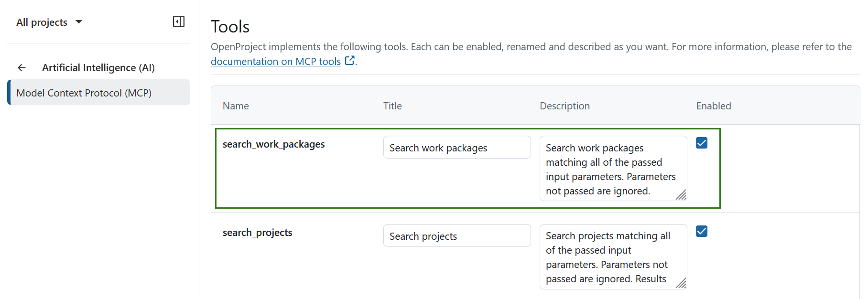Image resolution: width=868 pixels, height=299 pixels.
Task: Click the Enabled column header
Action: [x=714, y=106]
